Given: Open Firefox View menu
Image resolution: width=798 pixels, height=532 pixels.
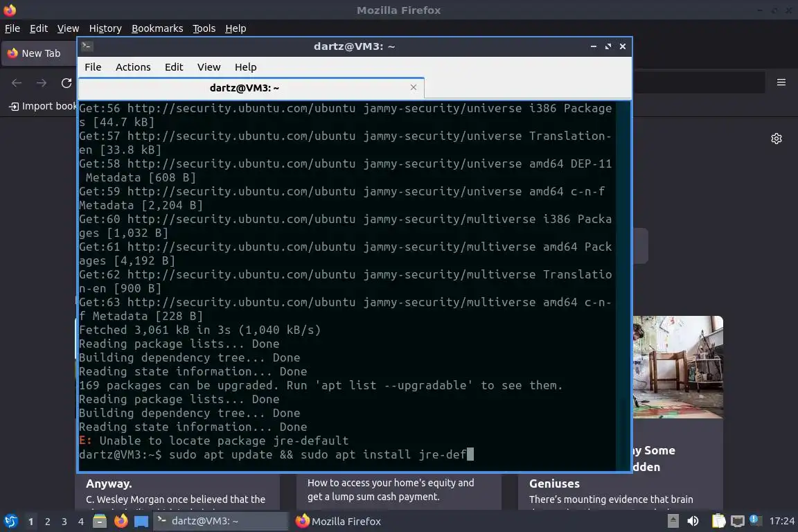Looking at the screenshot, I should (68, 28).
